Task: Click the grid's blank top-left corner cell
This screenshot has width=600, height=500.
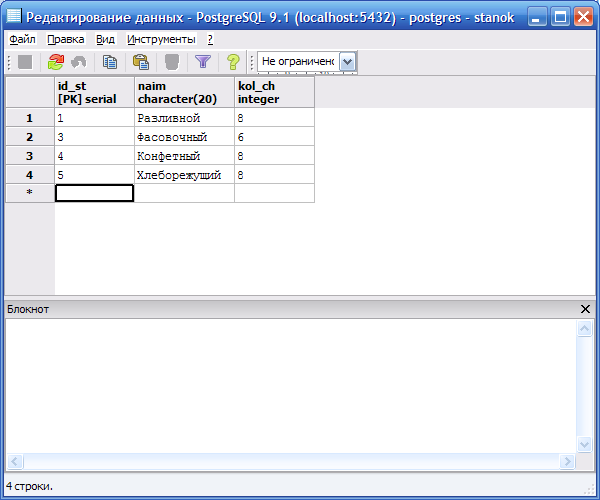Action: (30, 92)
